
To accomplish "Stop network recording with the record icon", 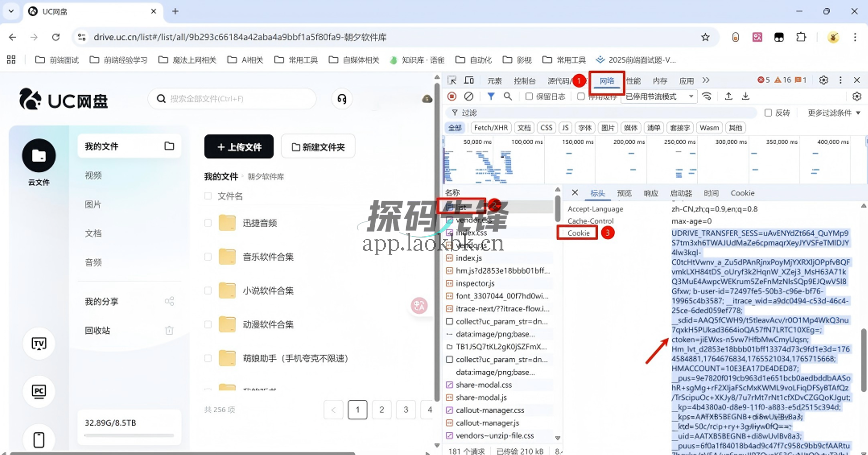I will point(452,96).
